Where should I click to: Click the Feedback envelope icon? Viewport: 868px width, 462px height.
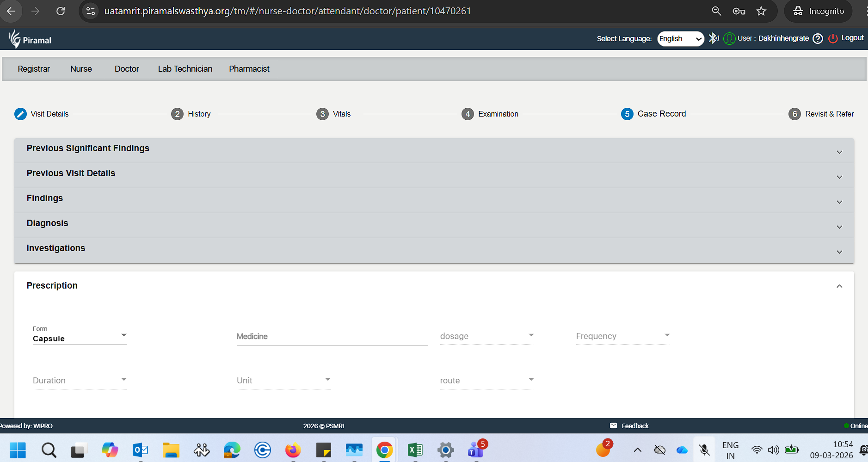[614, 426]
